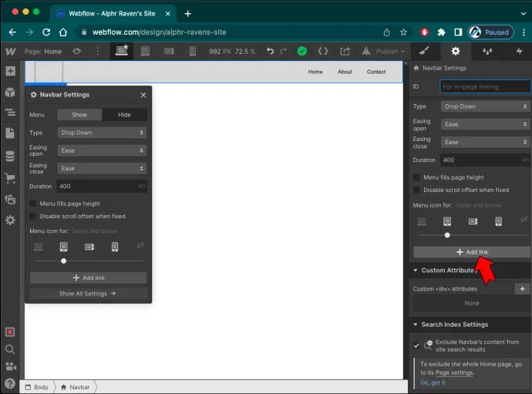The width and height of the screenshot is (532, 394).
Task: Enable Menu fills page height in popup
Action: coord(33,204)
